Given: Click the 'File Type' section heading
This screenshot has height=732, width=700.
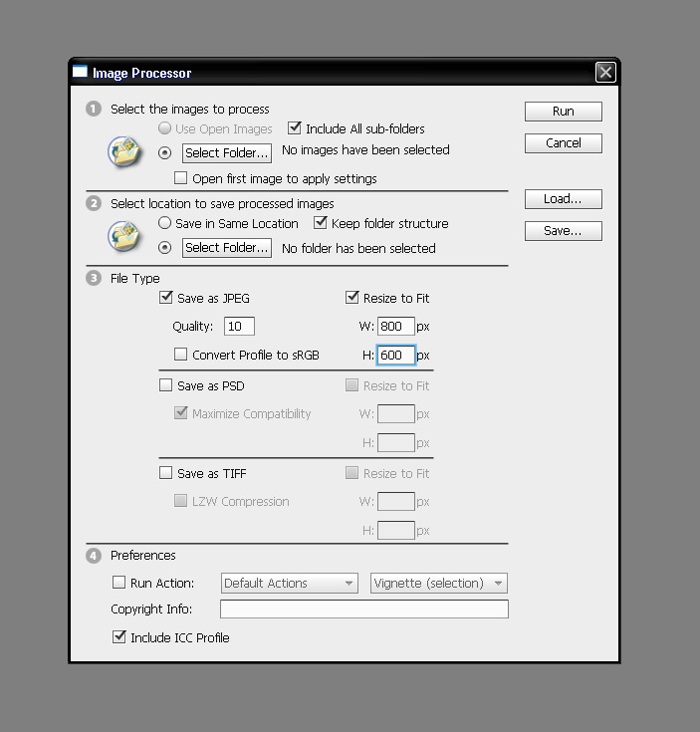Looking at the screenshot, I should 134,279.
